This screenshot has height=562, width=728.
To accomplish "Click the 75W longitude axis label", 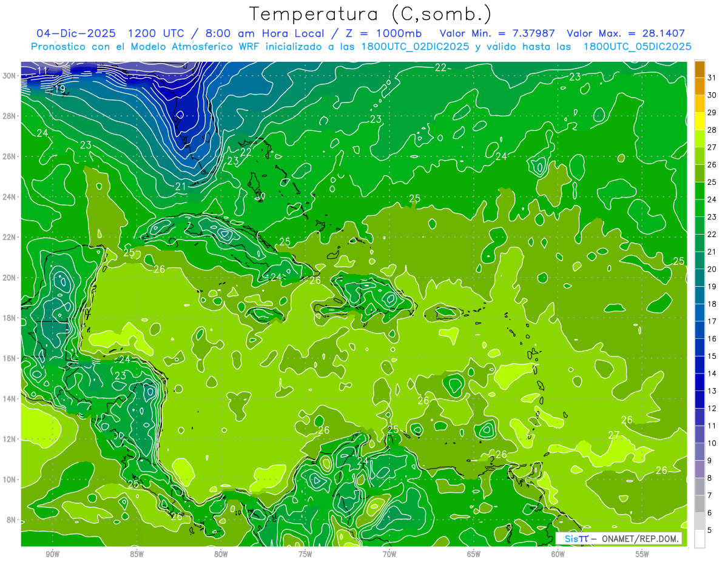I will 305,554.
